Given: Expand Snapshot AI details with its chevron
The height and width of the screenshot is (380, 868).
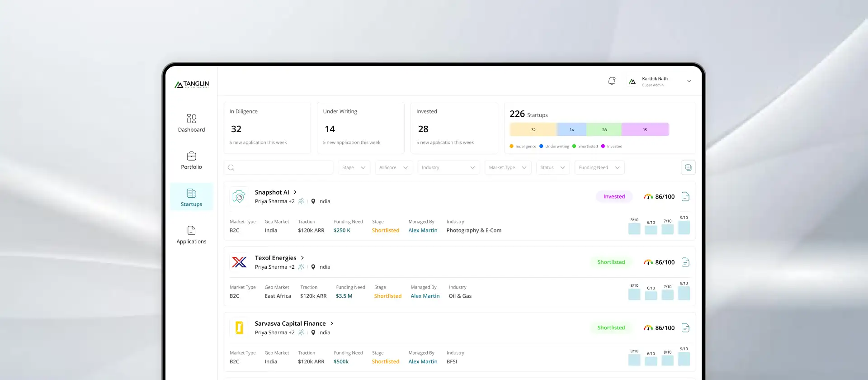Looking at the screenshot, I should pos(295,192).
